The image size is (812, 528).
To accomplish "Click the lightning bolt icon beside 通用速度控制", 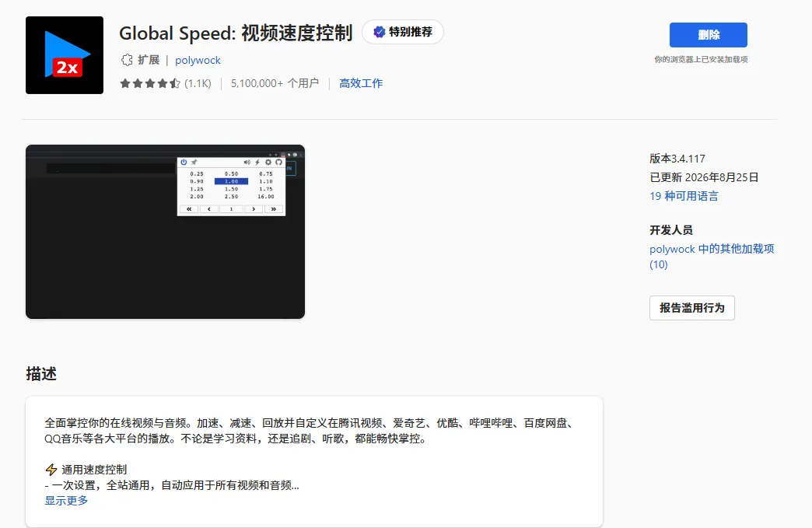I will click(51, 470).
